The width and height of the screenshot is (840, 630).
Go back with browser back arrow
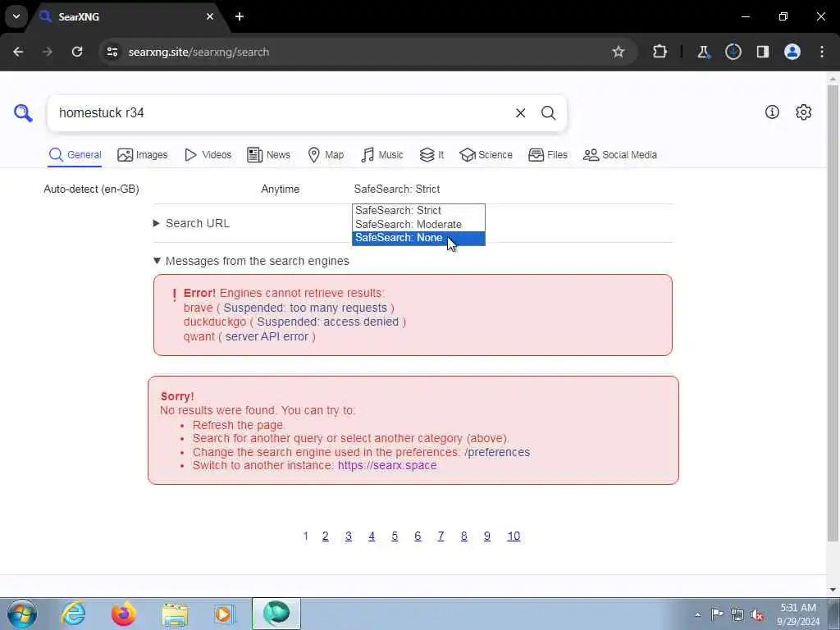point(18,52)
